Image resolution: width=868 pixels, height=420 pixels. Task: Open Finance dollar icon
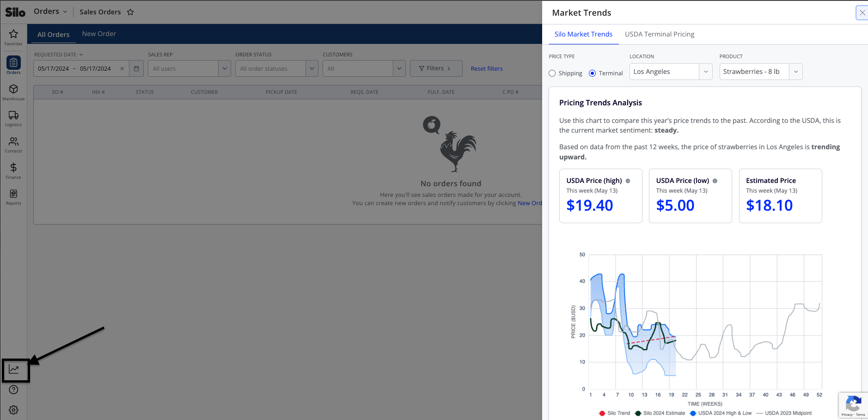click(x=13, y=170)
